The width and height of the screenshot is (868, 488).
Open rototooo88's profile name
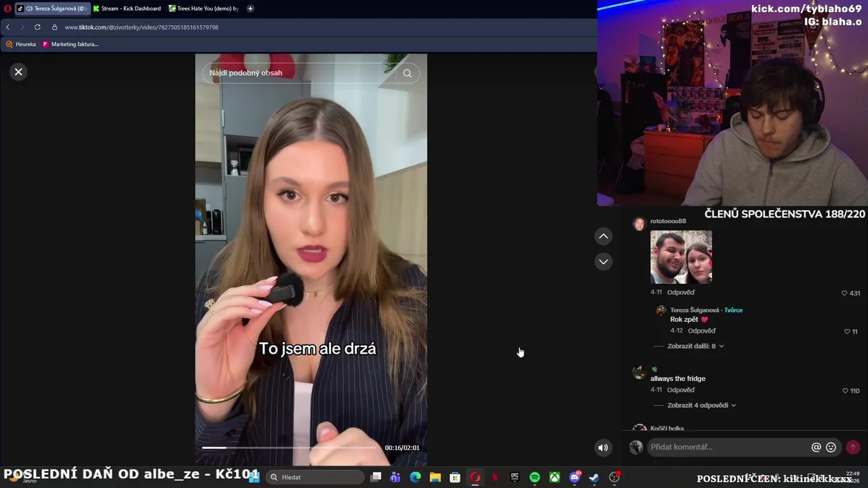(668, 221)
